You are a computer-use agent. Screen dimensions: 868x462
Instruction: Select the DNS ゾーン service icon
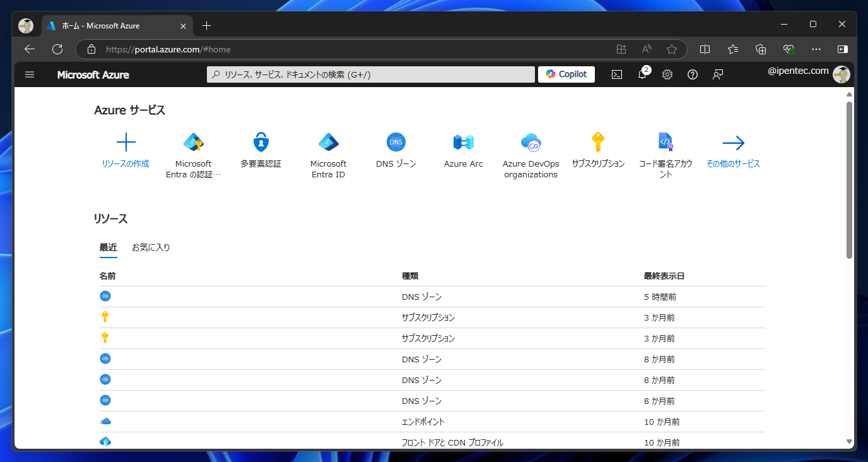pyautogui.click(x=396, y=141)
